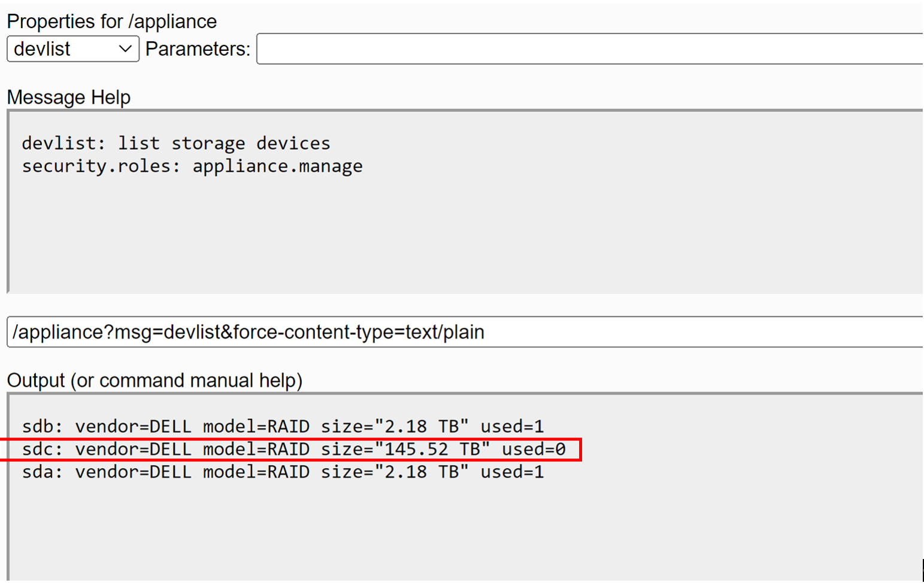Click vendor=DELL on the sdc line
The height and width of the screenshot is (583, 924).
[x=133, y=449]
